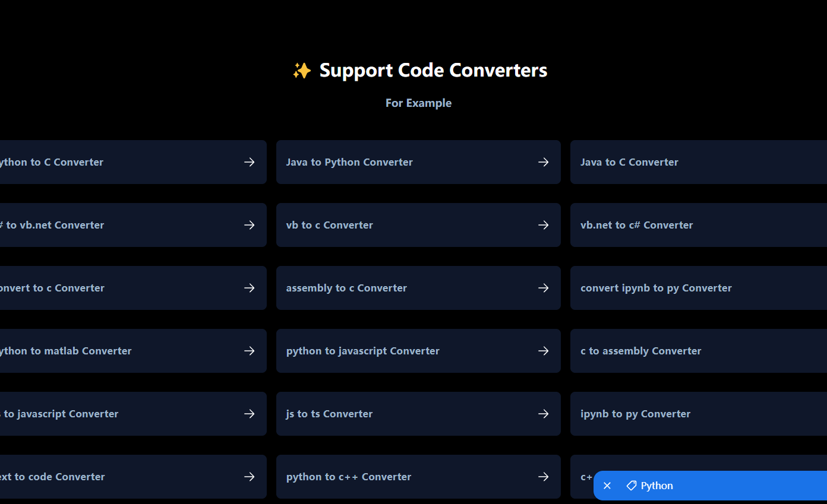The image size is (827, 504).
Task: Click the arrow icon on Java to Python Converter
Action: tap(543, 162)
